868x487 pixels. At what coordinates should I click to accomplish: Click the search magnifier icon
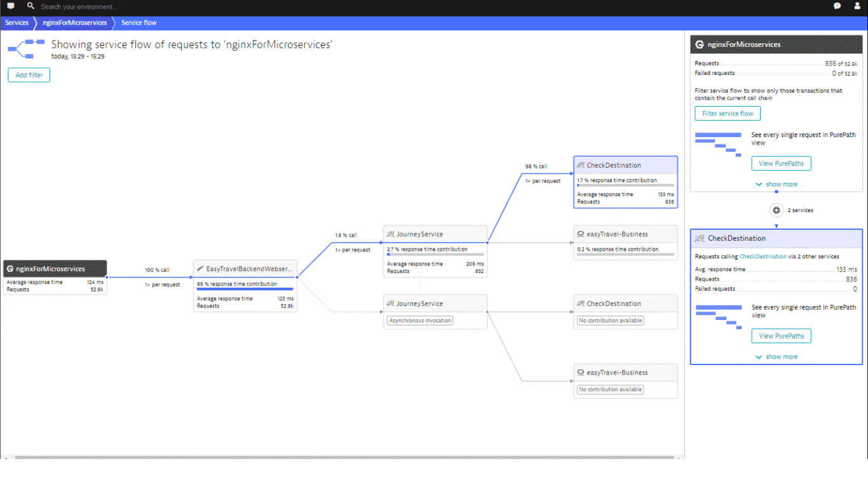[x=30, y=6]
